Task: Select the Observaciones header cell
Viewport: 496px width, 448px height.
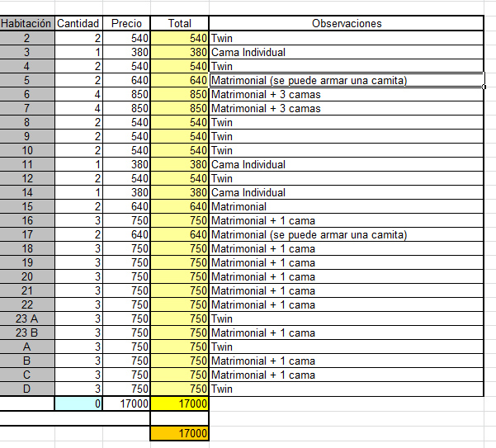Action: tap(346, 23)
